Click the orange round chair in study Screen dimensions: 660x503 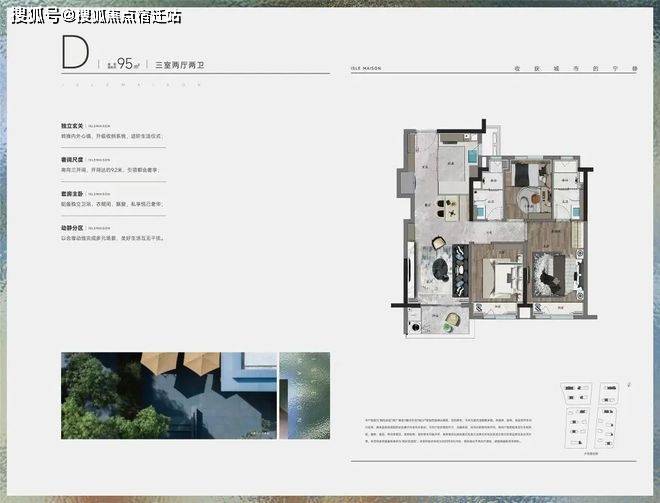click(x=535, y=198)
